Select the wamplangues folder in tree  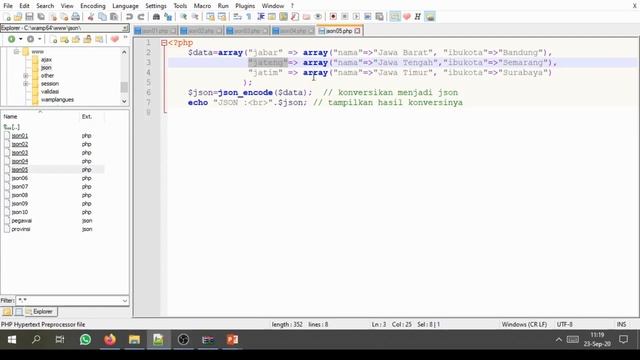click(57, 100)
